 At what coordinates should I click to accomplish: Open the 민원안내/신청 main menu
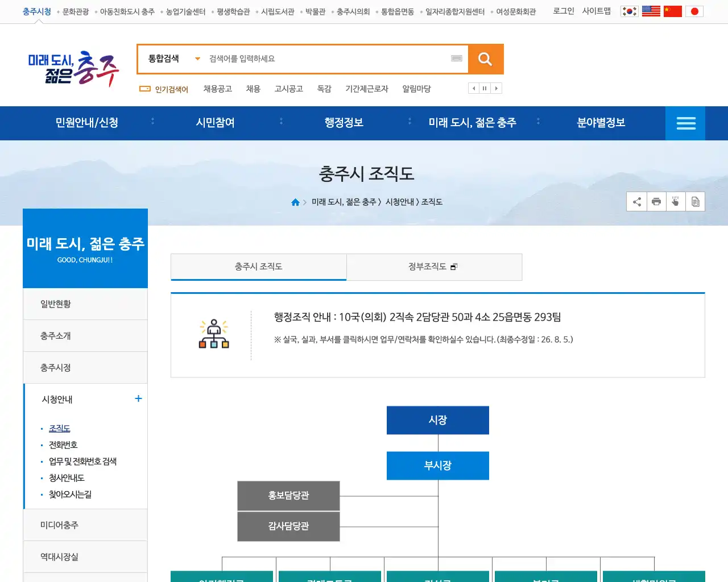(87, 123)
